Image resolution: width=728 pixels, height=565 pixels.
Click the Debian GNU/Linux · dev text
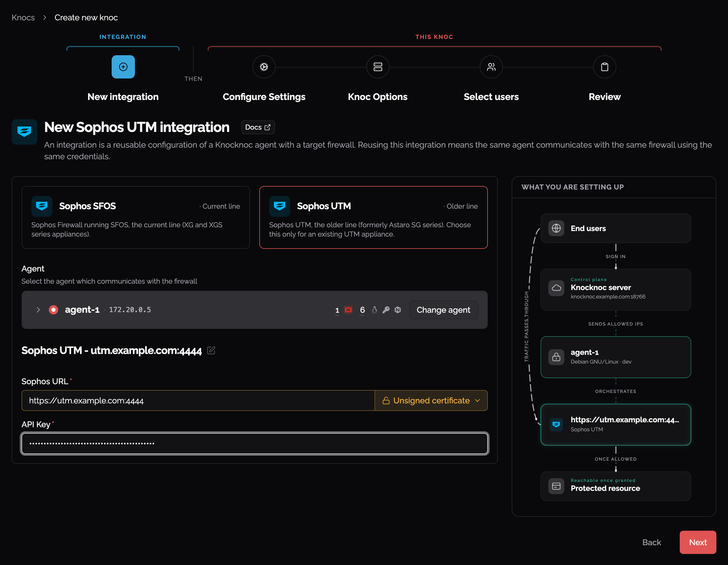coord(601,362)
